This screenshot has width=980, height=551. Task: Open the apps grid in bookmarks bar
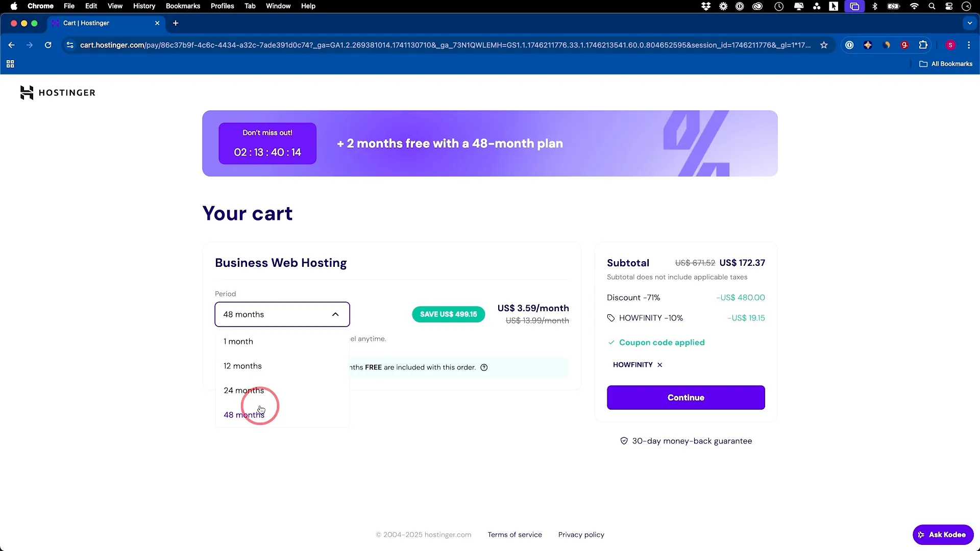(10, 64)
